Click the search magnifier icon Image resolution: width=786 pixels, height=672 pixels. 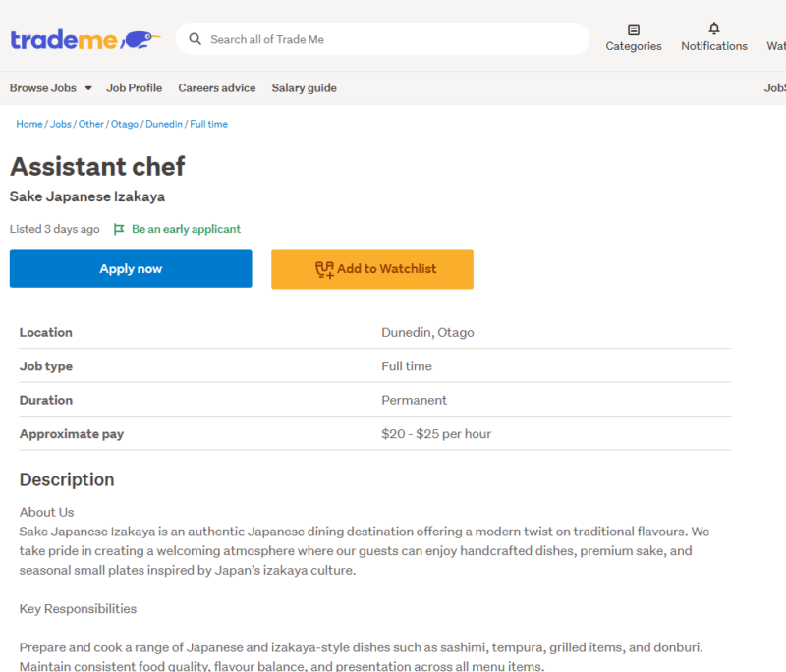(195, 39)
